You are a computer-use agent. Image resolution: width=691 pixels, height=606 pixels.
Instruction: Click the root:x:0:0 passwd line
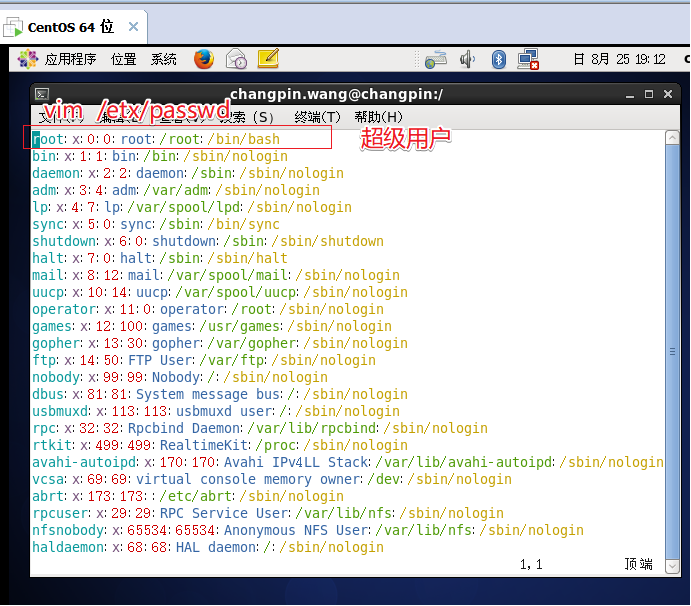tap(156, 139)
